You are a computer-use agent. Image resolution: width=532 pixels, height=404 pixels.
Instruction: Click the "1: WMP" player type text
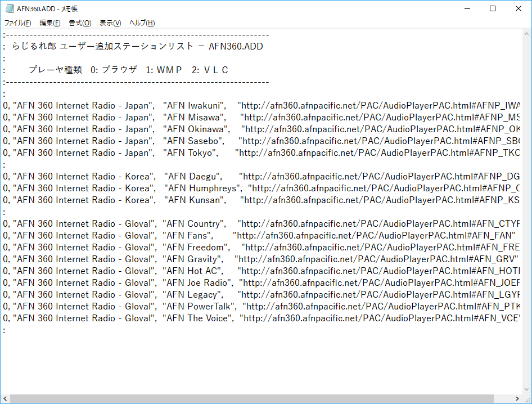[x=164, y=70]
